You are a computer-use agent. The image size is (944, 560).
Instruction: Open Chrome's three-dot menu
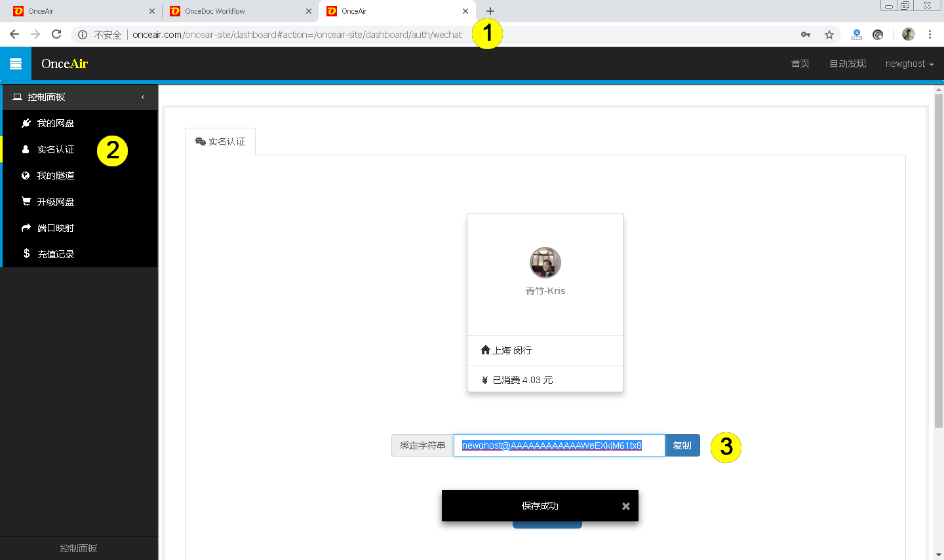[930, 35]
